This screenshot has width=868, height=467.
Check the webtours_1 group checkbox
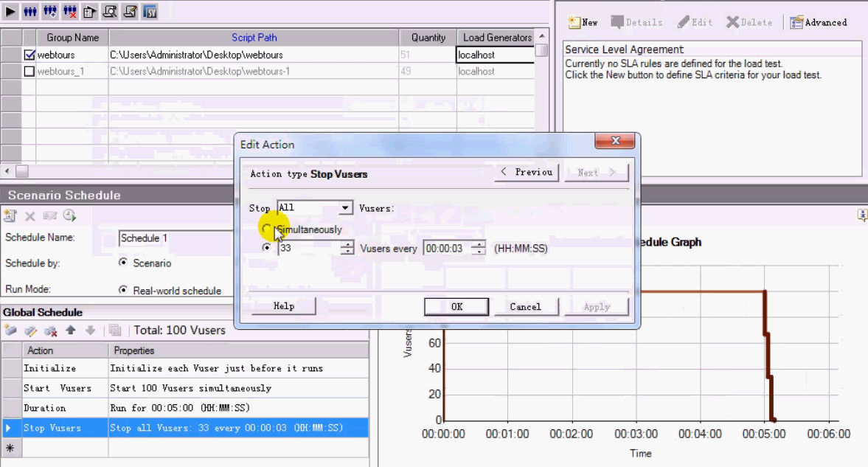pyautogui.click(x=29, y=72)
